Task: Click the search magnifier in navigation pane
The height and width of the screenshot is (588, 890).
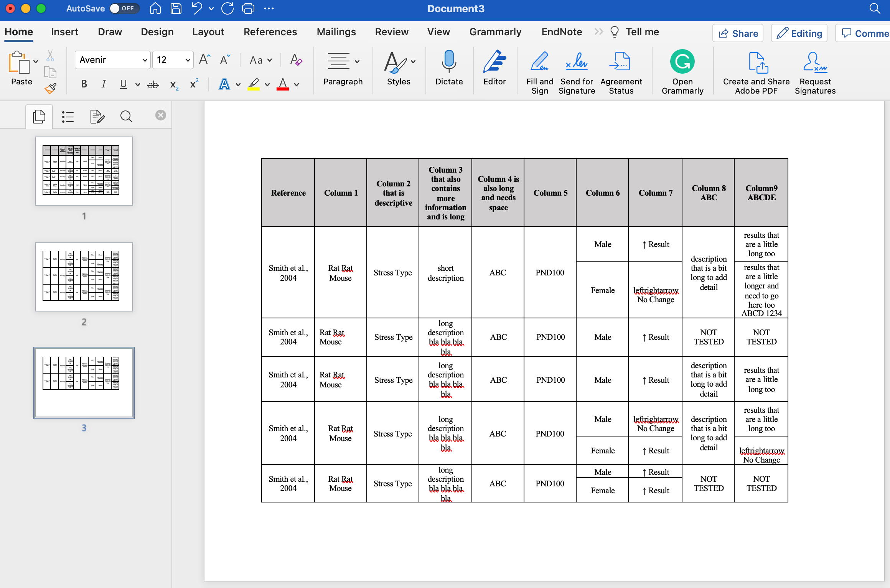Action: tap(126, 116)
